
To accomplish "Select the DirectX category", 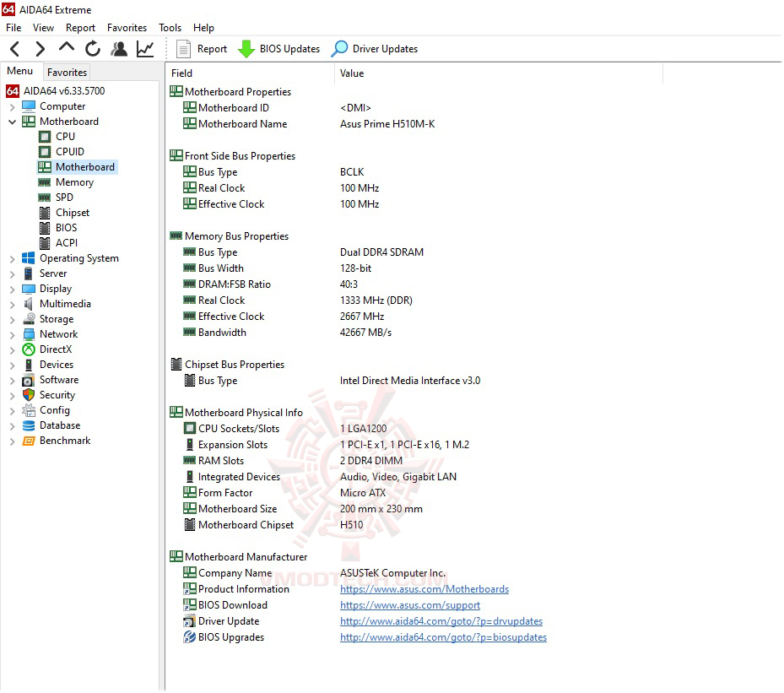I will [x=47, y=349].
